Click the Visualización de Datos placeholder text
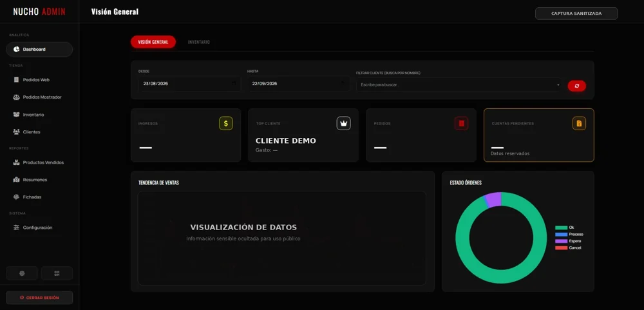Viewport: 644px width, 310px height. pyautogui.click(x=243, y=228)
